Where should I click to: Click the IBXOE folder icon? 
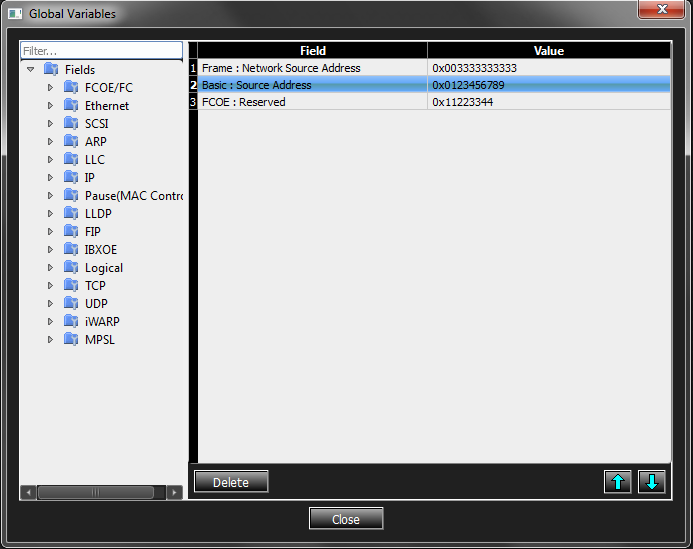[71, 249]
